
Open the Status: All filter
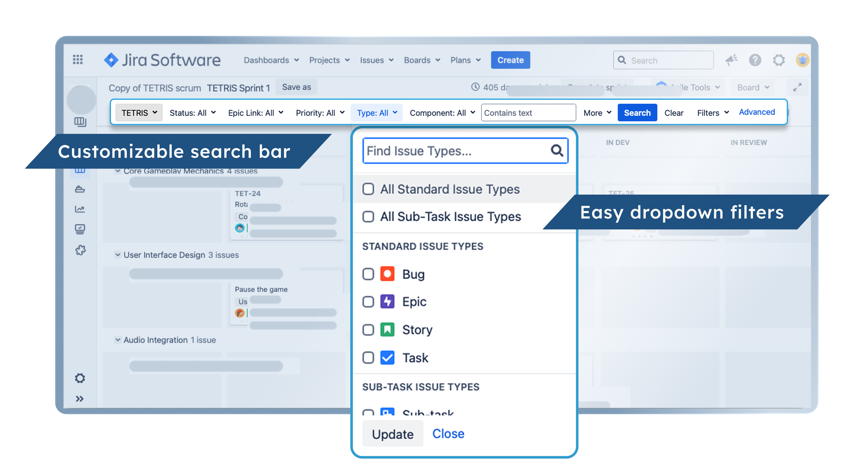coord(193,112)
